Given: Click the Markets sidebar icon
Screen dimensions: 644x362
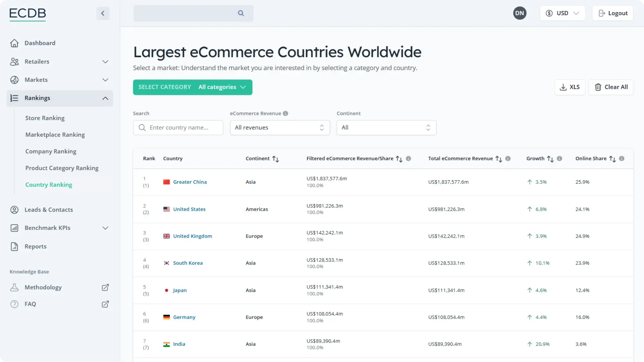Looking at the screenshot, I should pyautogui.click(x=14, y=79).
